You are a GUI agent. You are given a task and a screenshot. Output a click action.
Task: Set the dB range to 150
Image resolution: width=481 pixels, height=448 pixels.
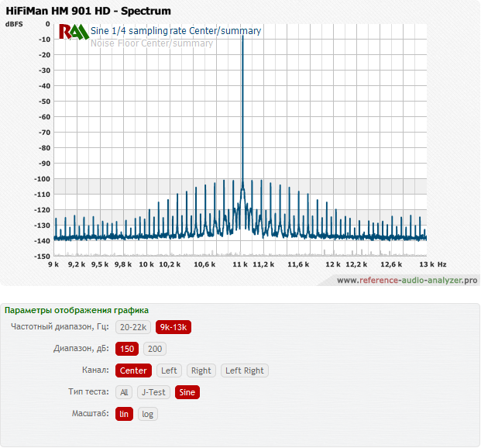coord(126,349)
